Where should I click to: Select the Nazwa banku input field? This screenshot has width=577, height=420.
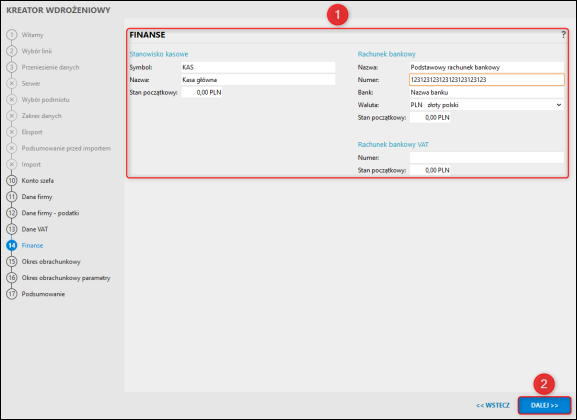tap(486, 92)
